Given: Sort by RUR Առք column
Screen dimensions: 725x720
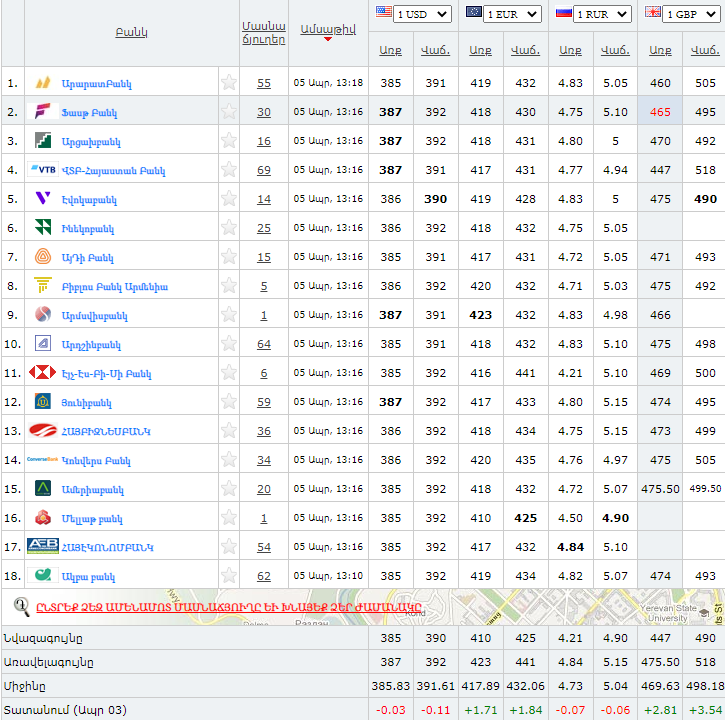Looking at the screenshot, I should tap(570, 50).
